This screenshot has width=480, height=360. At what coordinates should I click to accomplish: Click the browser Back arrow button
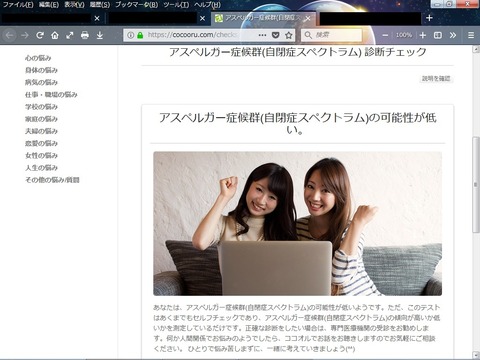pyautogui.click(x=10, y=35)
